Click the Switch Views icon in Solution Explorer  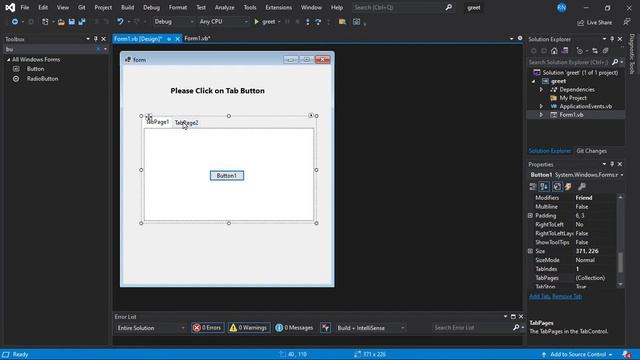click(565, 51)
